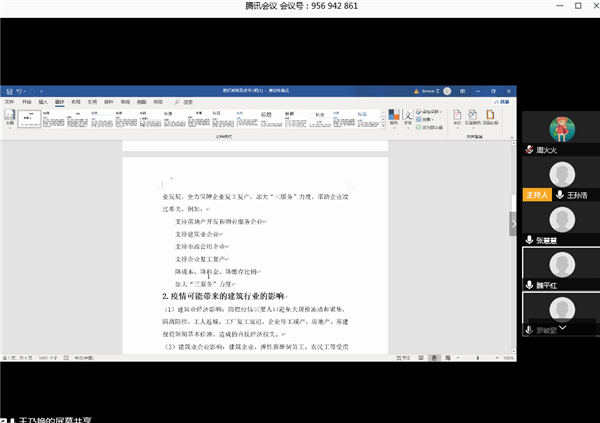
Task: Open the 邮件 ribbon tab
Action: click(109, 102)
